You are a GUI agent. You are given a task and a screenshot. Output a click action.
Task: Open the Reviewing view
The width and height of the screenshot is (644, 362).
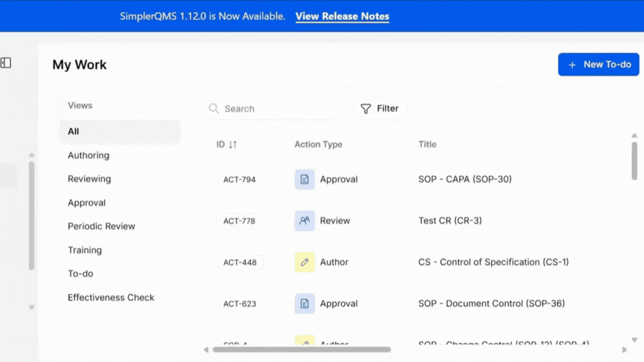(90, 179)
